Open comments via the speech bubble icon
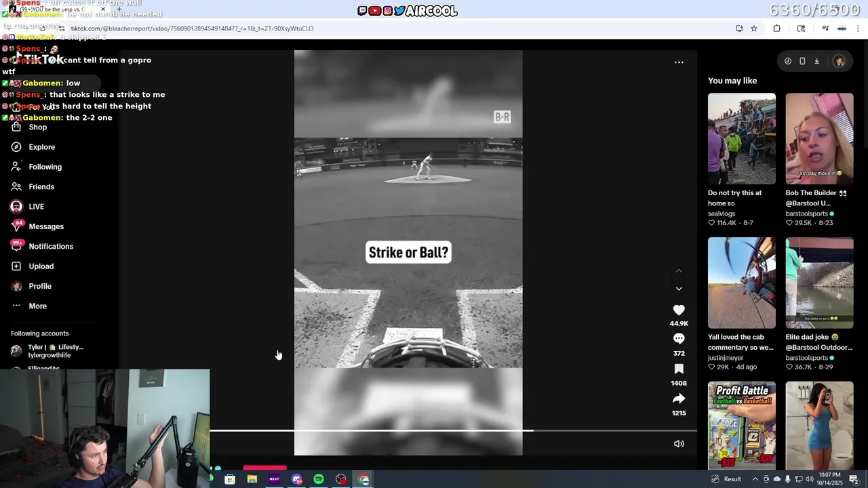Screen dimensions: 868x488 679,338
